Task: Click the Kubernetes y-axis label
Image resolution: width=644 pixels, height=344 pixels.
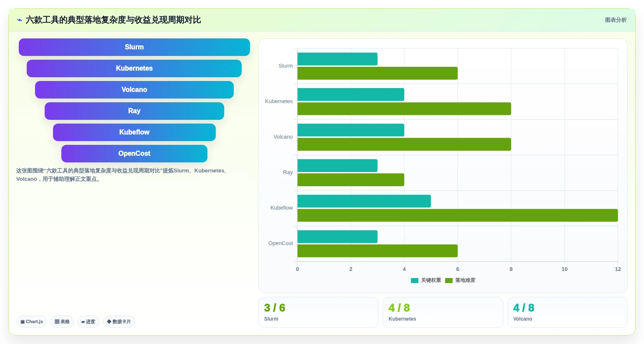Action: [279, 101]
